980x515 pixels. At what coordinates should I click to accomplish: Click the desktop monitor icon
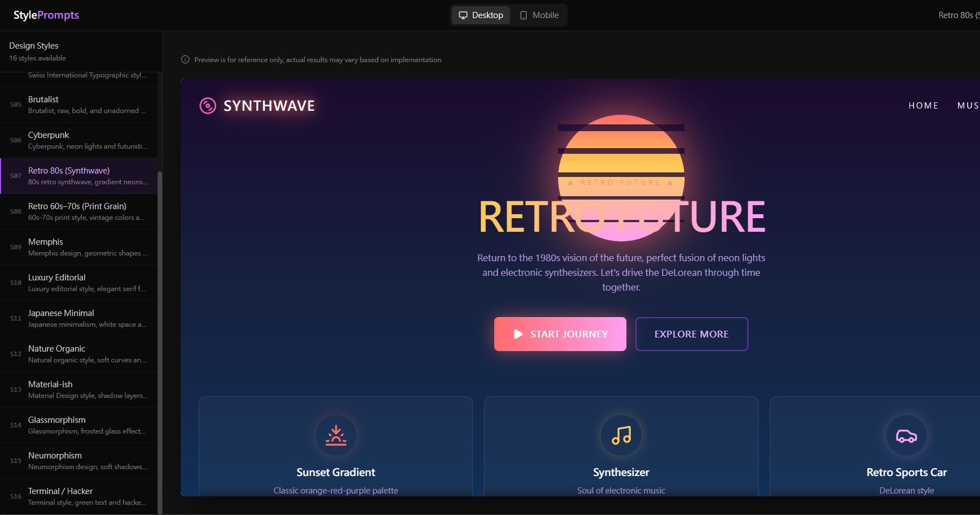[463, 15]
